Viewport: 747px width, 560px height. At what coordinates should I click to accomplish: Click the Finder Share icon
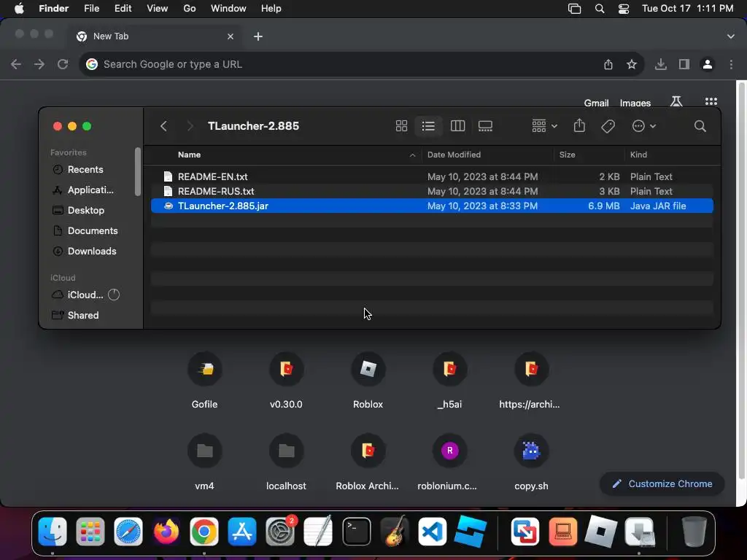[578, 125]
